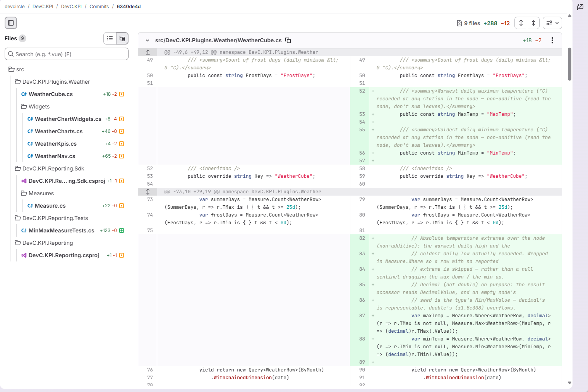The height and width of the screenshot is (392, 588).
Task: Click modified status icon for WeatherCube.cs
Action: point(122,94)
